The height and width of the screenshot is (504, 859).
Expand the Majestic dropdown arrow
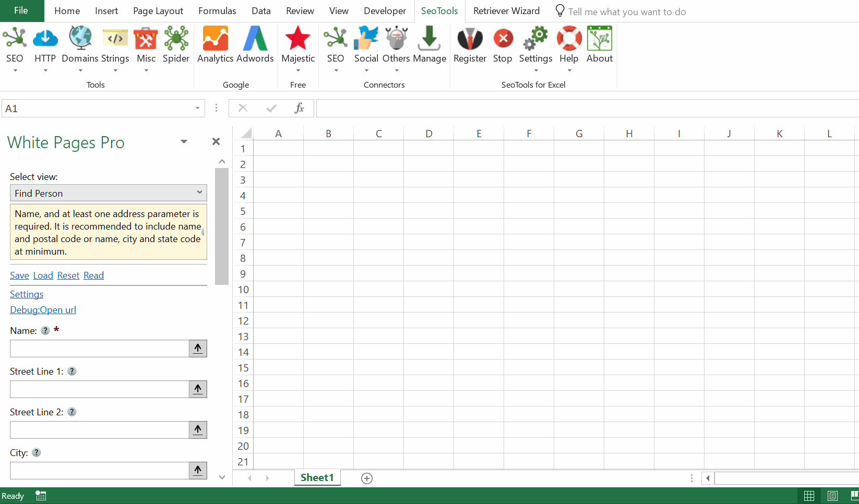tap(298, 70)
